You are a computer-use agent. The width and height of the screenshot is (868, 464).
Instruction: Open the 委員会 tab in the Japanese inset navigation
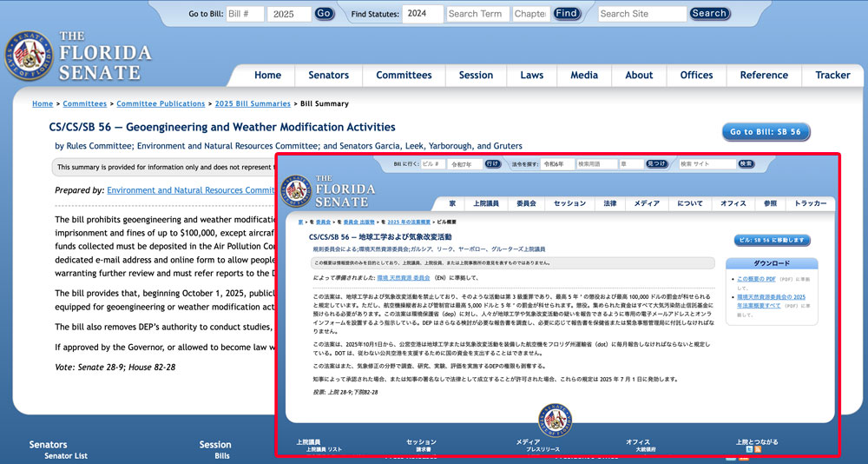526,203
